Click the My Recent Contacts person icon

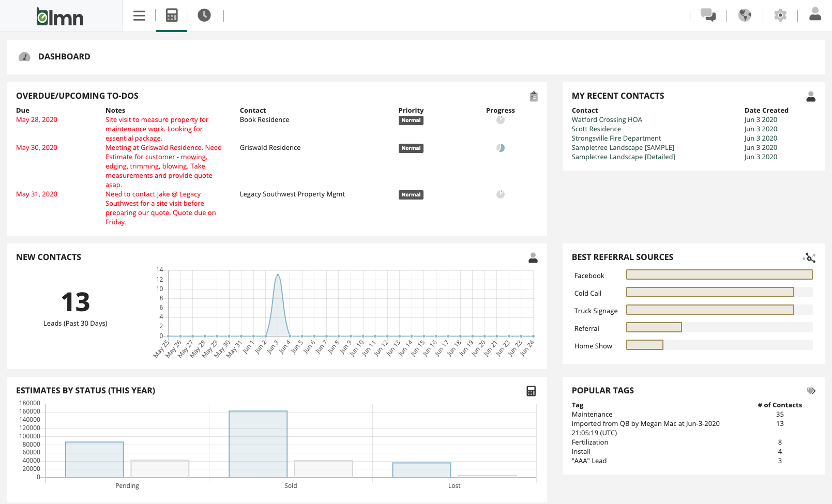(811, 96)
